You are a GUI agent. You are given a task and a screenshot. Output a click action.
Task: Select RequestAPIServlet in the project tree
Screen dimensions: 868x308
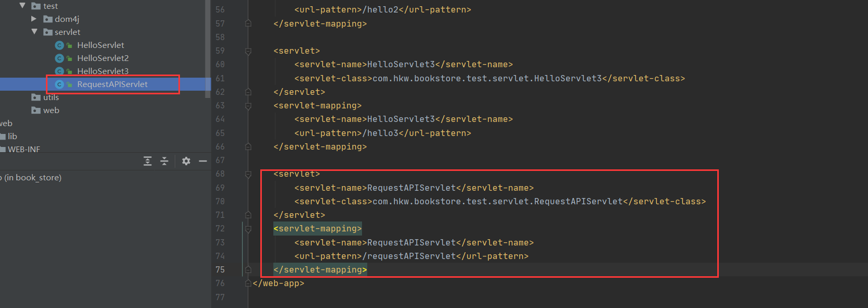coord(112,84)
